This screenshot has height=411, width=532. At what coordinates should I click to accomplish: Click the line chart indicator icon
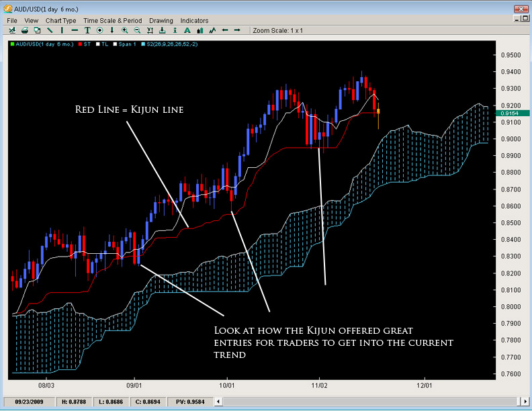(212, 30)
